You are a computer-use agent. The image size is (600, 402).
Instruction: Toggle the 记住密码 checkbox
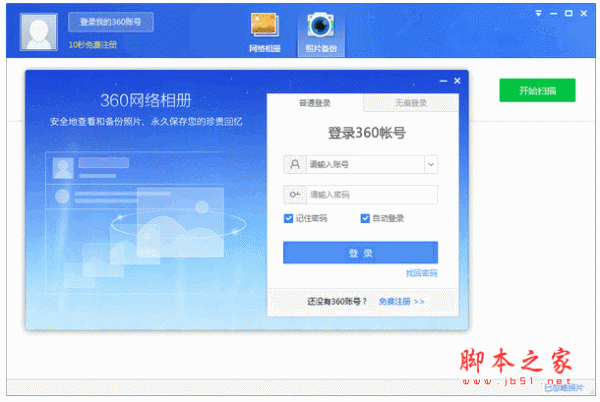pyautogui.click(x=289, y=218)
